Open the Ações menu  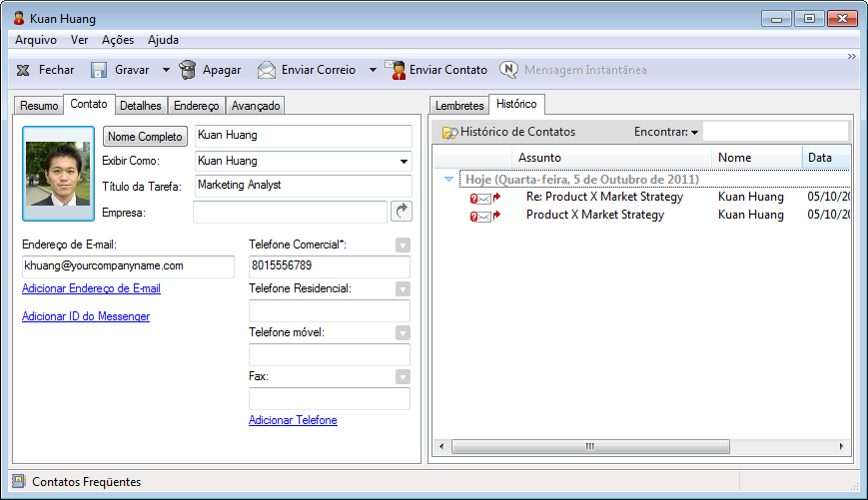[x=117, y=40]
